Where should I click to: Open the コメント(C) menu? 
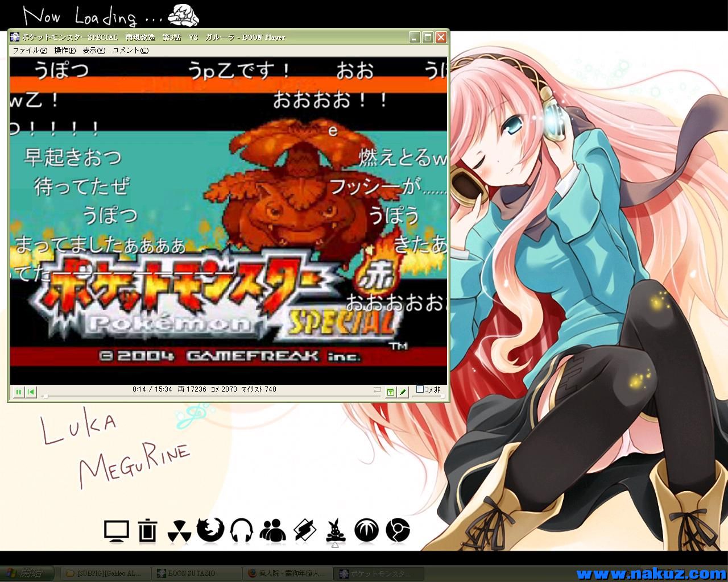tap(130, 50)
